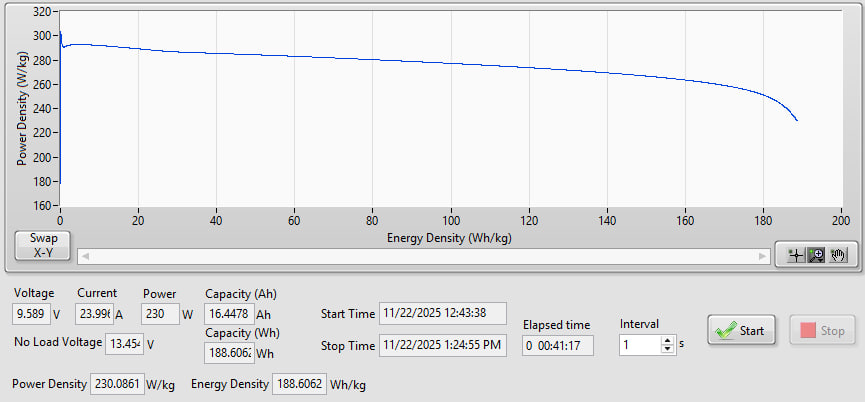
Task: Select the No Load Voltage field
Action: tap(126, 343)
